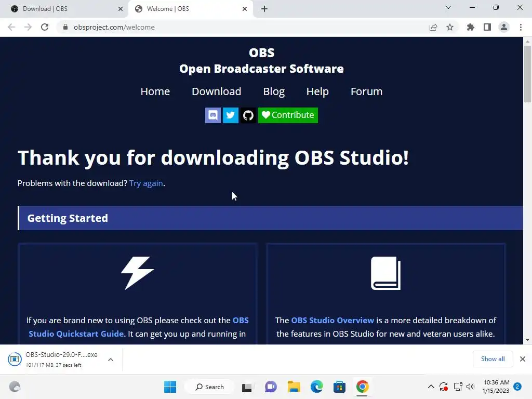Image resolution: width=532 pixels, height=399 pixels.
Task: Open the OBS Studio Quickstart Guide link
Action: 139,327
